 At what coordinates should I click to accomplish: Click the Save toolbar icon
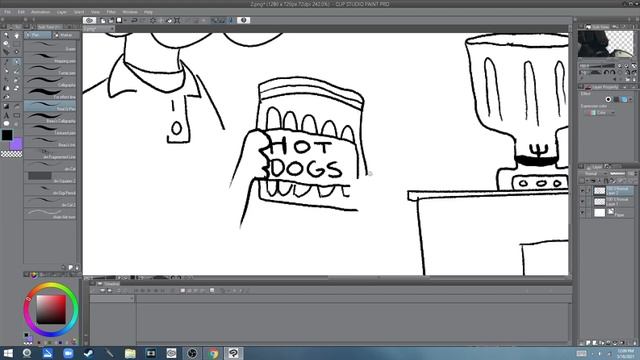[119, 20]
